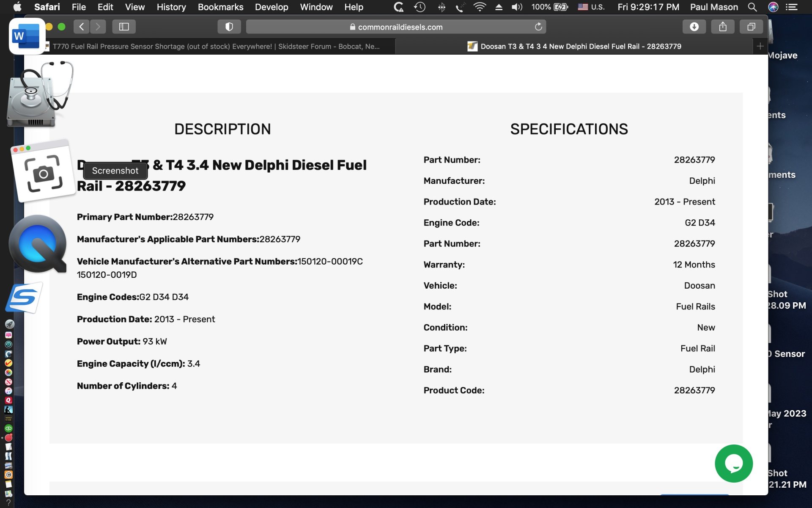
Task: Select the Doosan T3 & T4 Delphi Fuel Rail tab
Action: tap(574, 46)
